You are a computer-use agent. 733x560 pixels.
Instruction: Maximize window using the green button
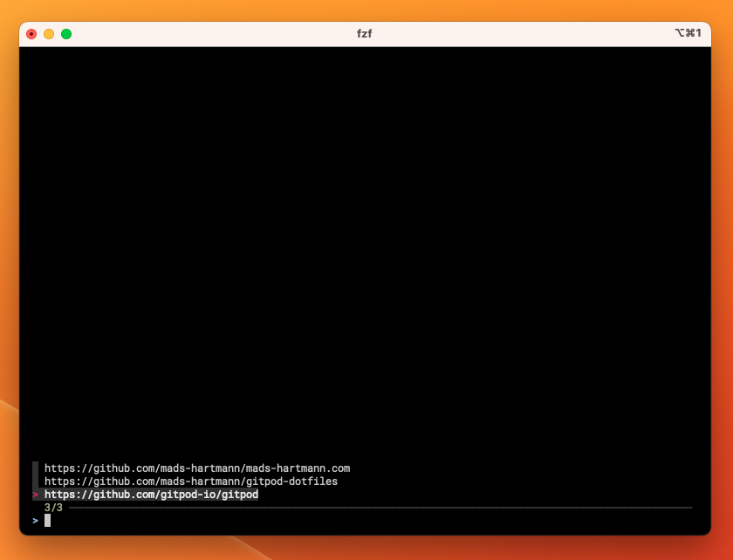[66, 34]
